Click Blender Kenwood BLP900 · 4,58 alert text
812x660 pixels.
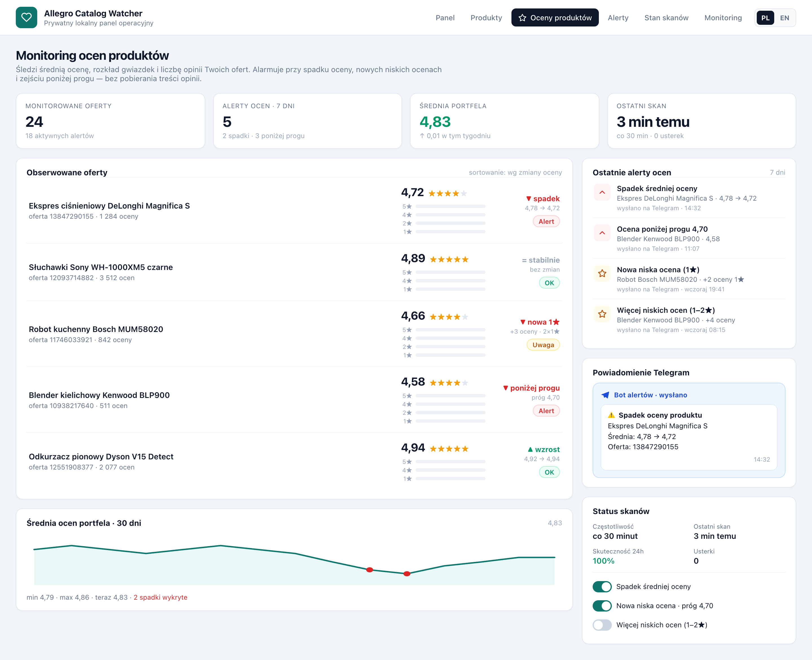pos(668,239)
